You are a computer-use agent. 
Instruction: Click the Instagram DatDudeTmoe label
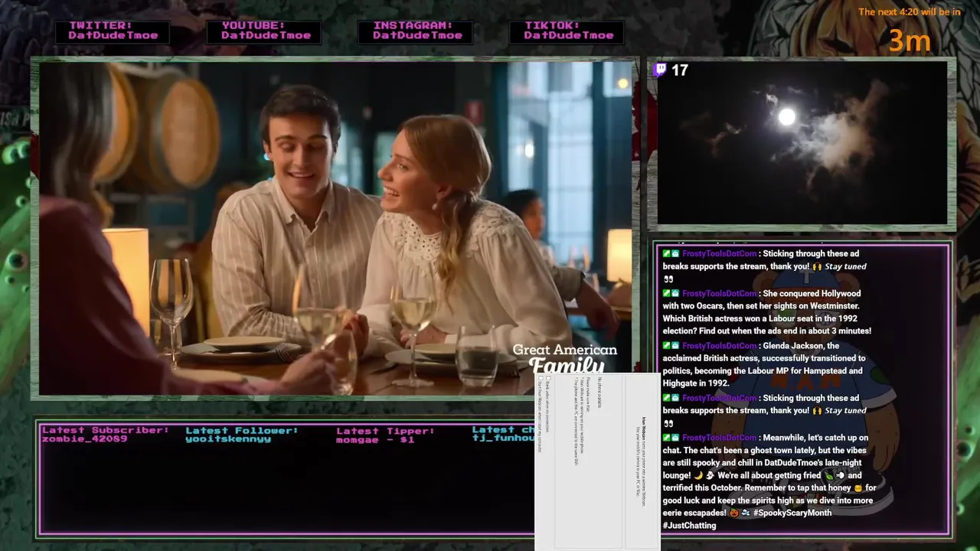click(x=416, y=31)
